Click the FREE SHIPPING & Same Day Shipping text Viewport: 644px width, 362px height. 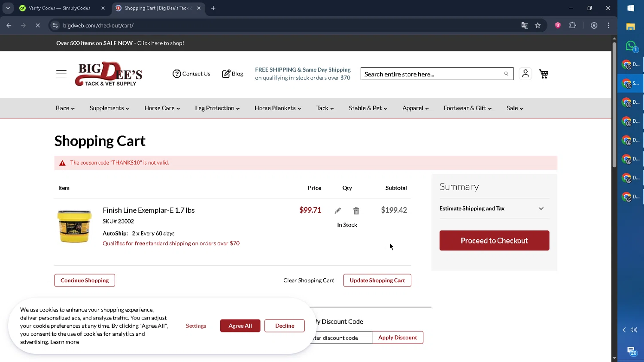tap(303, 69)
